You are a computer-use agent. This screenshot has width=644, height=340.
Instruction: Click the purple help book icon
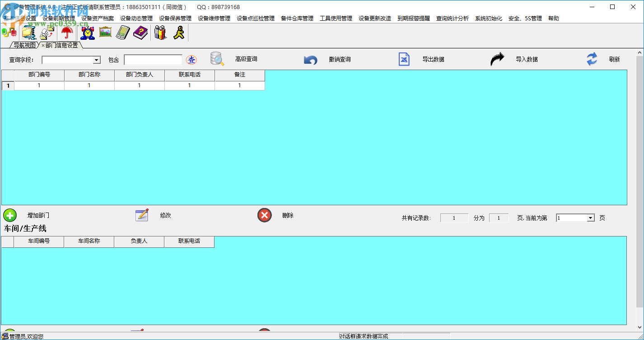click(140, 33)
